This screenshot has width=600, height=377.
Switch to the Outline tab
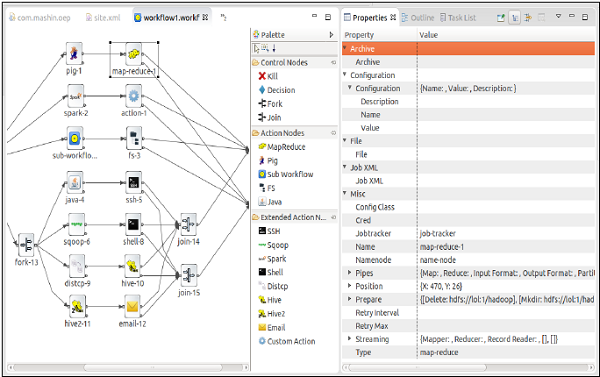(418, 18)
